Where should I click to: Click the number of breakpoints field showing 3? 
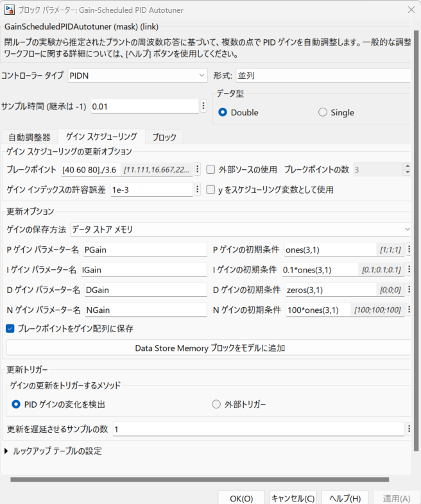coord(378,170)
